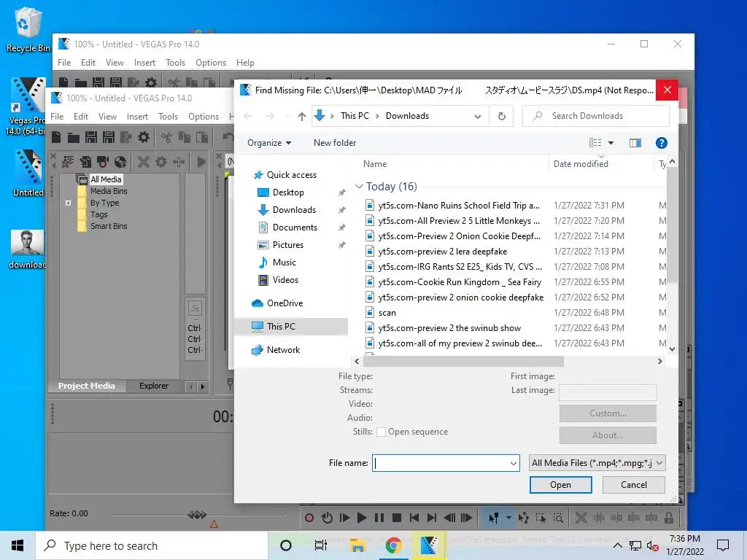Click Save As icon in front VEGAS toolbar
The image size is (747, 560).
[109, 138]
